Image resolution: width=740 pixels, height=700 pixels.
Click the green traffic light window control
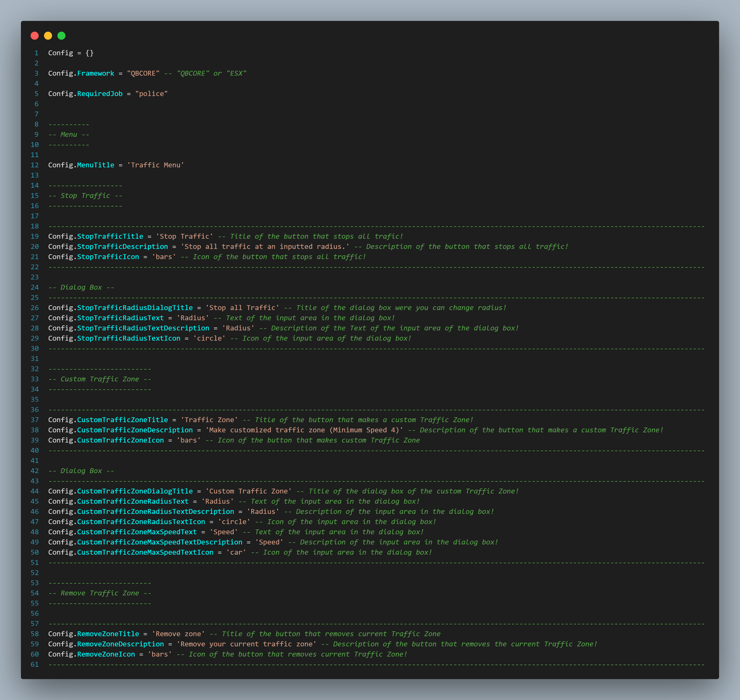pyautogui.click(x=61, y=36)
